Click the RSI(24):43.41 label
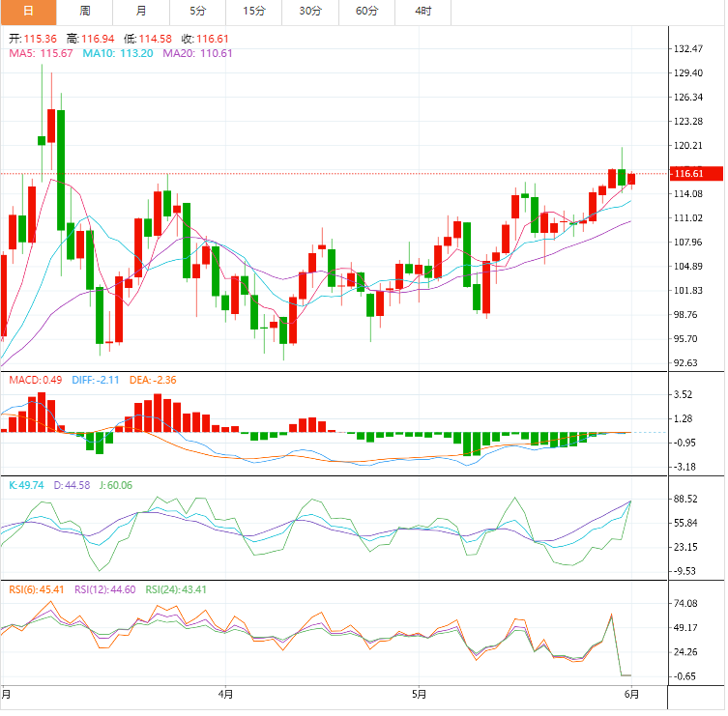Screen dimensions: 728x716 point(176,589)
